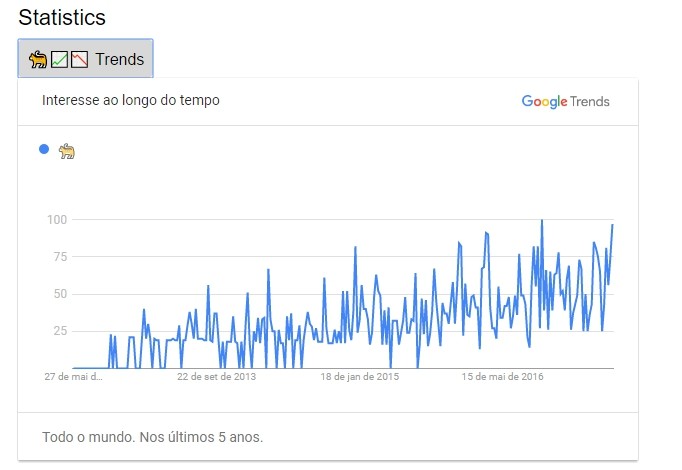Select the dog emoji legend label

point(67,150)
